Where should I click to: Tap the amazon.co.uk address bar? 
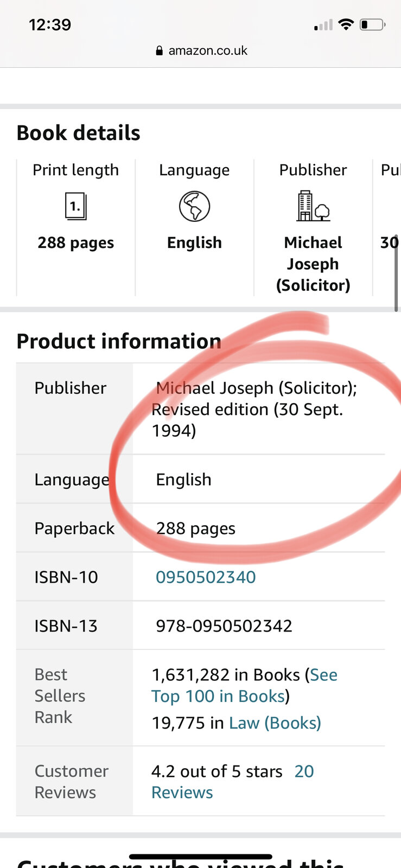pyautogui.click(x=201, y=50)
